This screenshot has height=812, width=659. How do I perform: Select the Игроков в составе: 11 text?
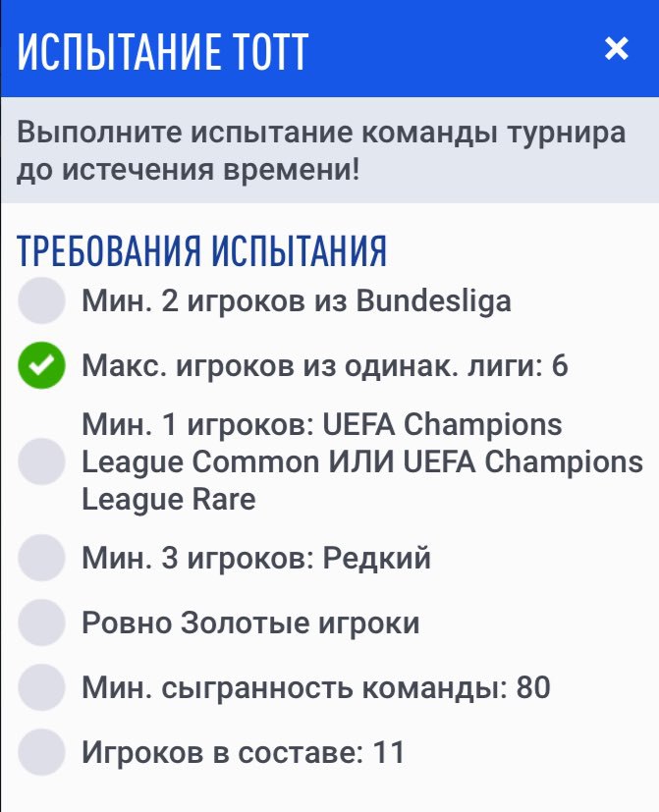(243, 752)
